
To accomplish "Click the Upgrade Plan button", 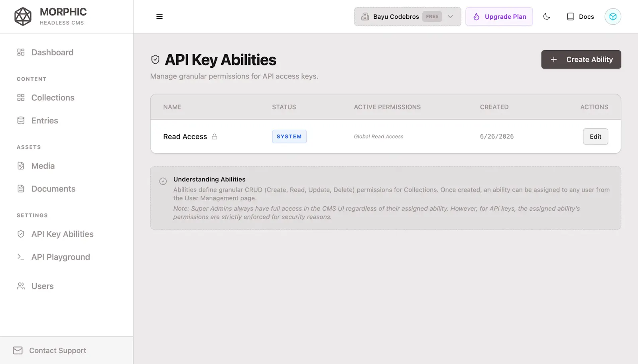I will (499, 16).
